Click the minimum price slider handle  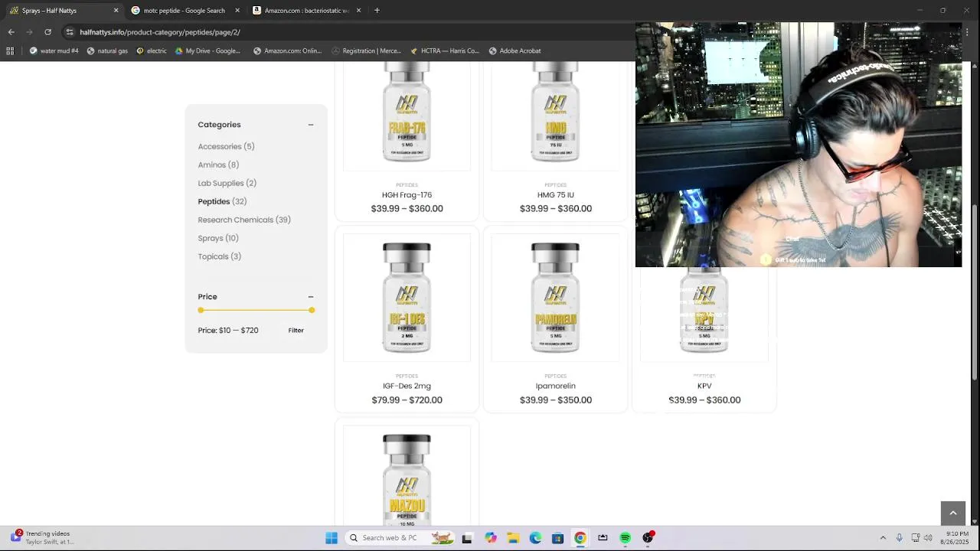tap(201, 311)
